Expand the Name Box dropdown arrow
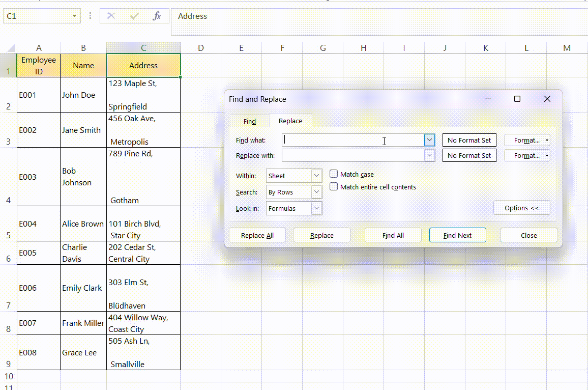Viewport: 588px width, 390px height. click(74, 16)
